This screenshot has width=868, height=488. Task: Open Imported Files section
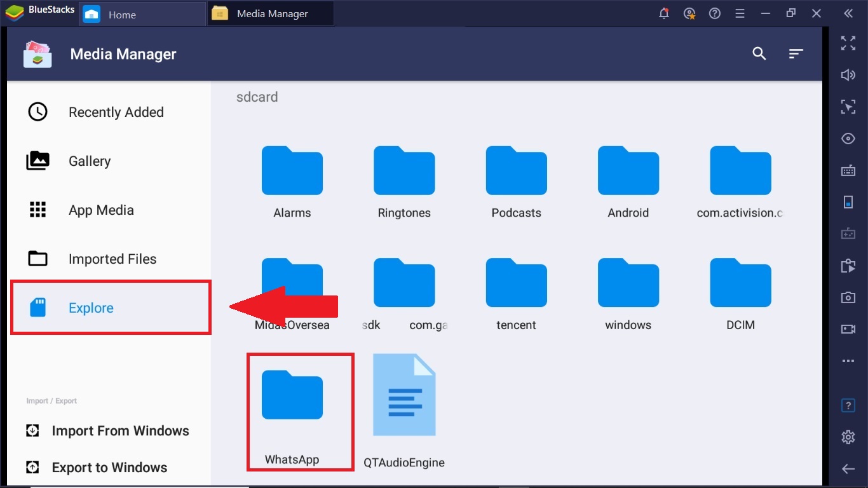click(109, 259)
